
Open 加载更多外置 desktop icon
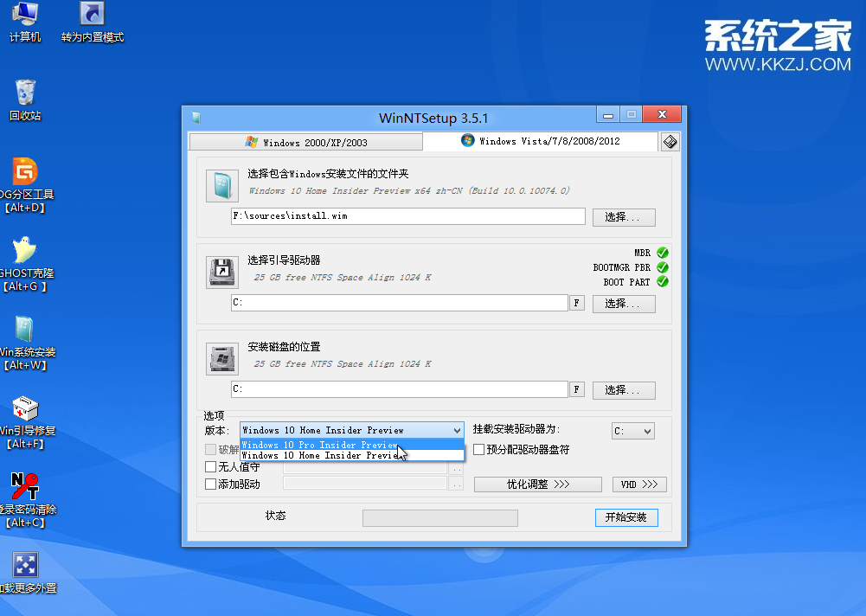coord(25,573)
